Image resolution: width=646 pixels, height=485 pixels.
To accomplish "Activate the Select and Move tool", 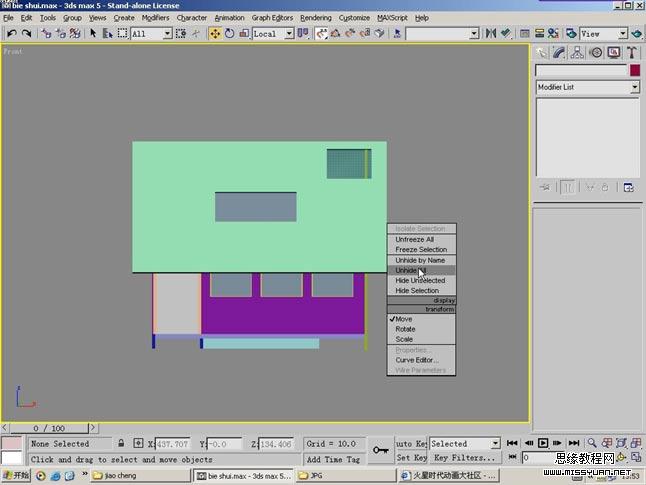I will 215,33.
